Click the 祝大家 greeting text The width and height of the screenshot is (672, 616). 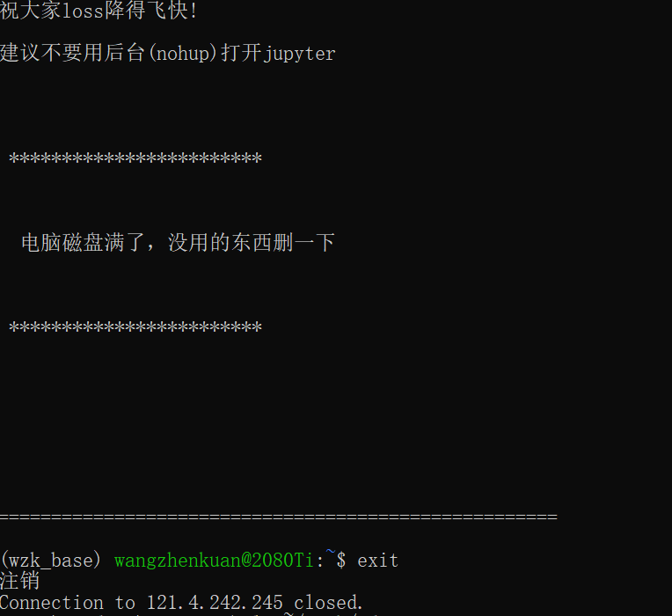31,11
